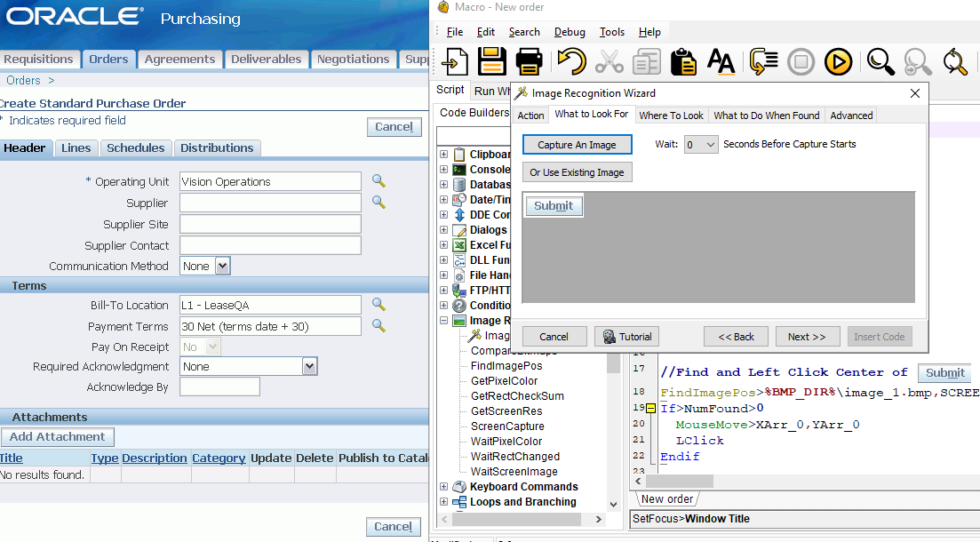Cancel the Image Recognition Wizard
Image resolution: width=980 pixels, height=542 pixels.
click(554, 337)
